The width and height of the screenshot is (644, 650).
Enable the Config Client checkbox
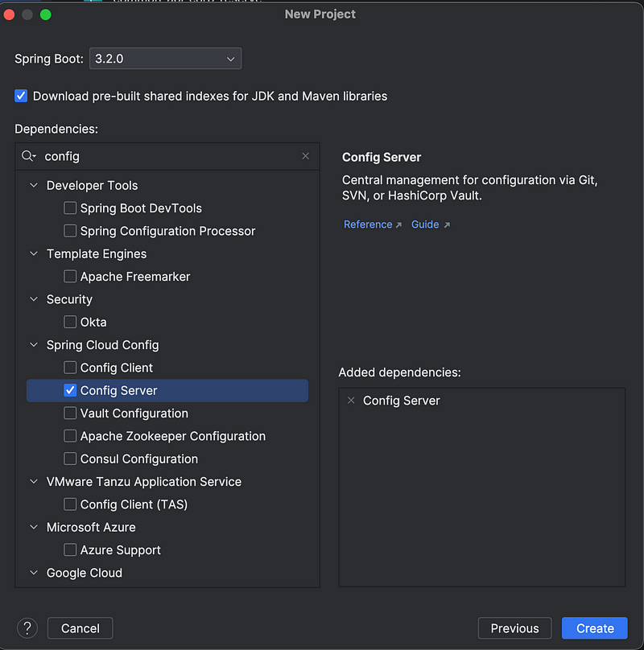pyautogui.click(x=71, y=368)
